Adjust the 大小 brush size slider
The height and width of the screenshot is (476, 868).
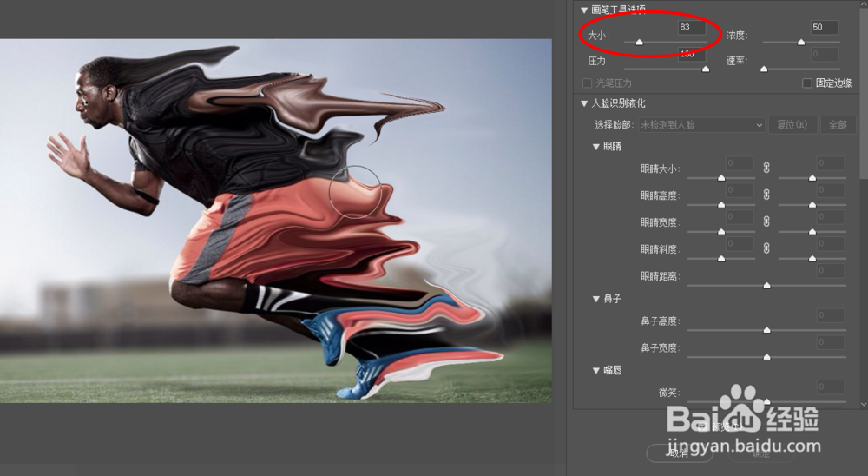tap(640, 42)
